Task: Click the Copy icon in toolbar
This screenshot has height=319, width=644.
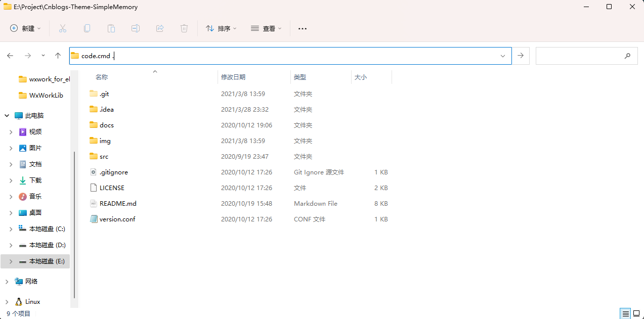Action: tap(87, 29)
